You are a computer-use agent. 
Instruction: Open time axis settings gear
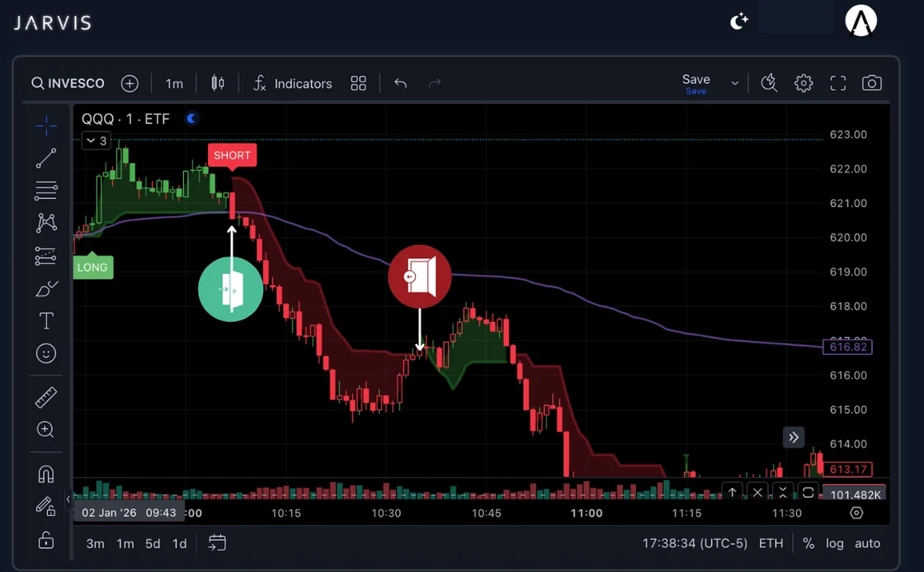856,513
